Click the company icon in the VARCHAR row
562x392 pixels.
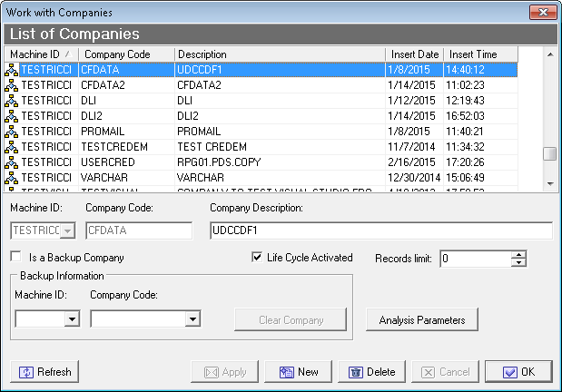coord(12,177)
